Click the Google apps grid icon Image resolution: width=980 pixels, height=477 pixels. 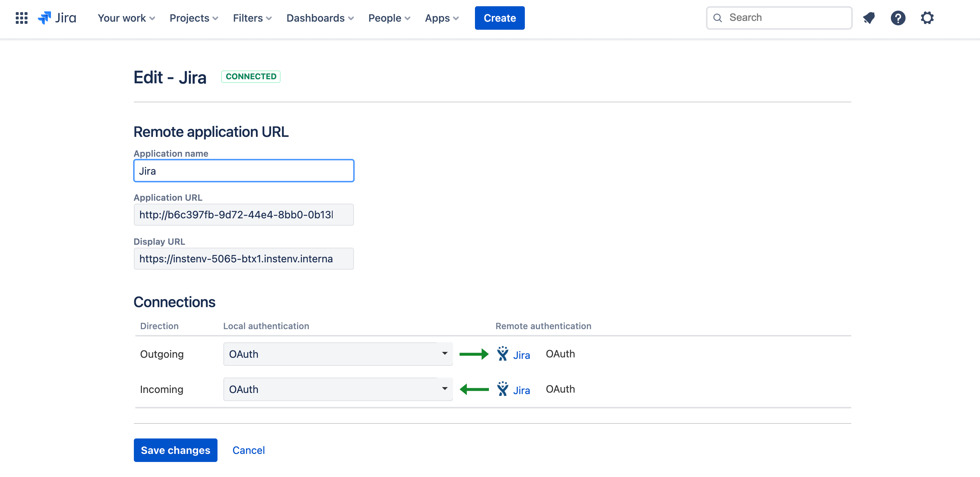pyautogui.click(x=21, y=18)
